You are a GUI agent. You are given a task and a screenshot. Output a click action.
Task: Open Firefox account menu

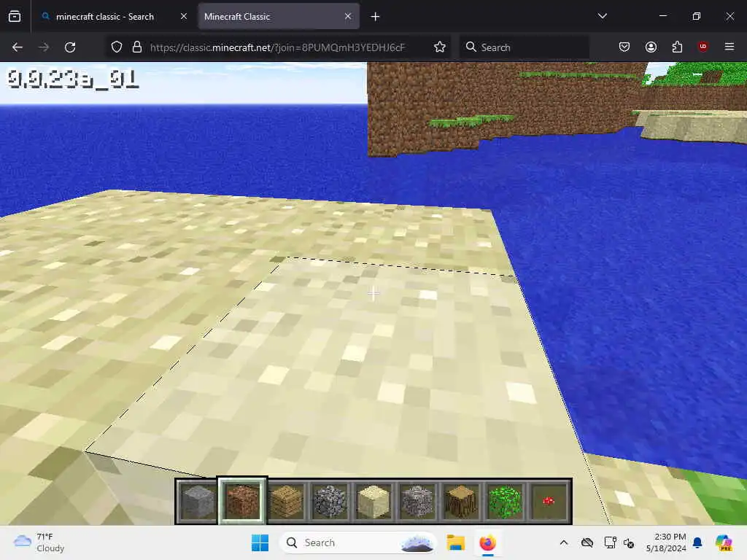651,47
